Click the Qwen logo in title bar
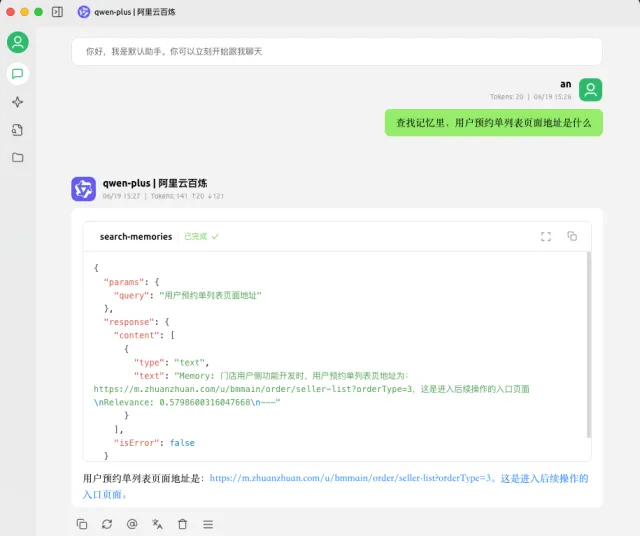The image size is (640, 536). click(x=84, y=12)
